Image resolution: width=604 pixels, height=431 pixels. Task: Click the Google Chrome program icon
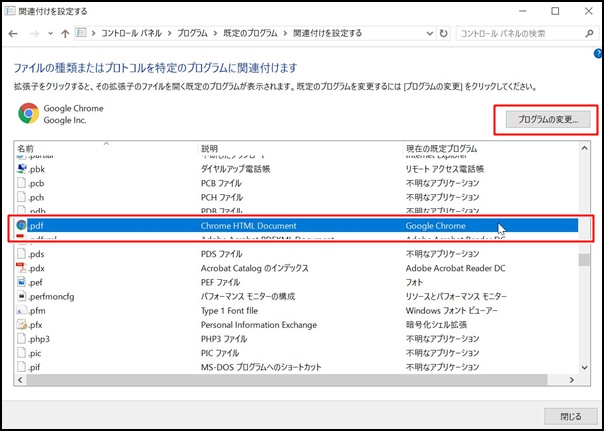pos(29,113)
